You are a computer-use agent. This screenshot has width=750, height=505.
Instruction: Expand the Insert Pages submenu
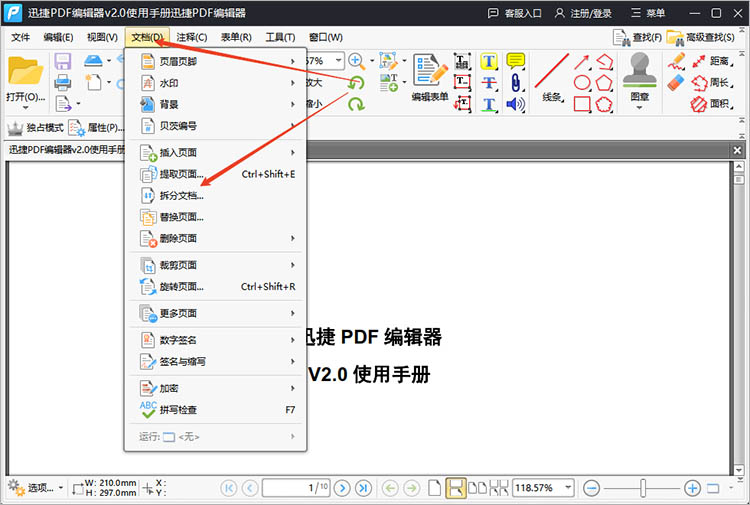click(217, 153)
